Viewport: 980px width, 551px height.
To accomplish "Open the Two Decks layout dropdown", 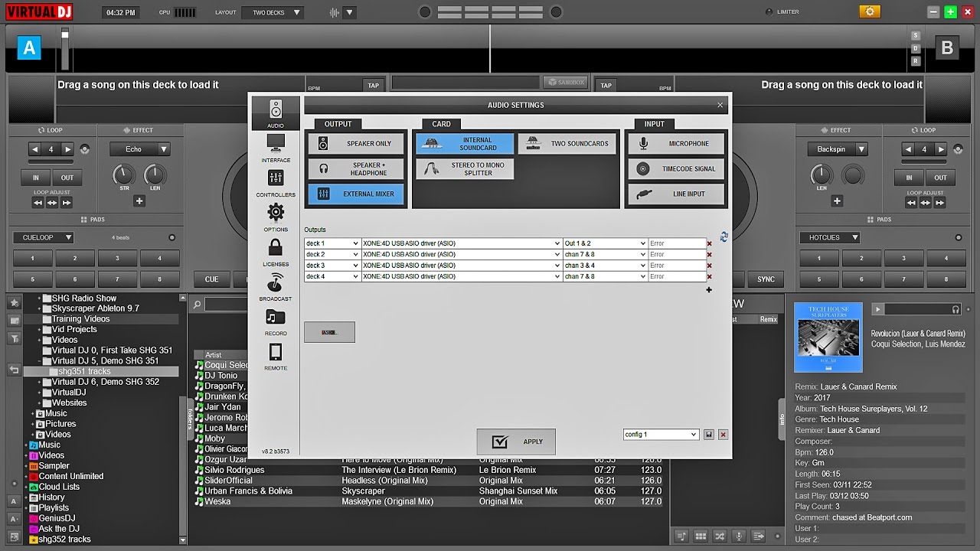I will pyautogui.click(x=273, y=12).
